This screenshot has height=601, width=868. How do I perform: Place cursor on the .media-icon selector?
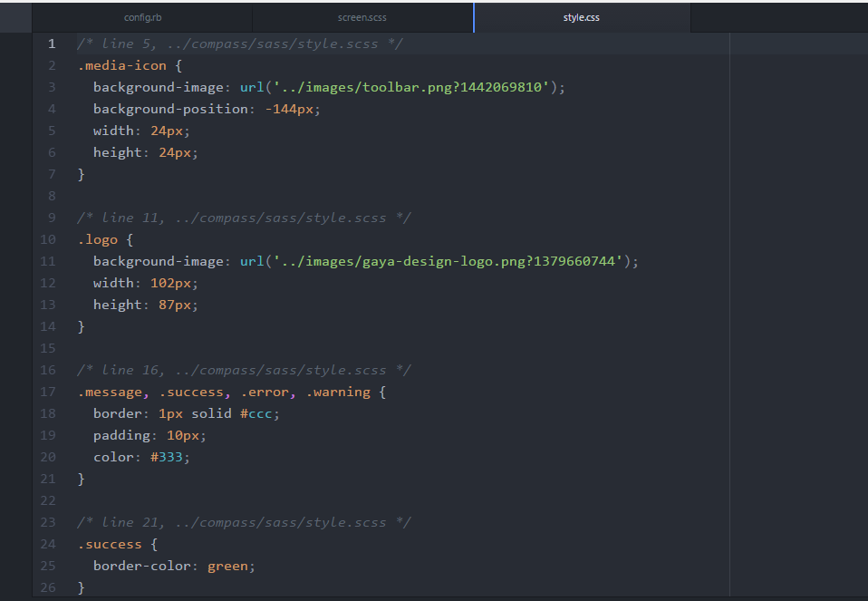(122, 65)
